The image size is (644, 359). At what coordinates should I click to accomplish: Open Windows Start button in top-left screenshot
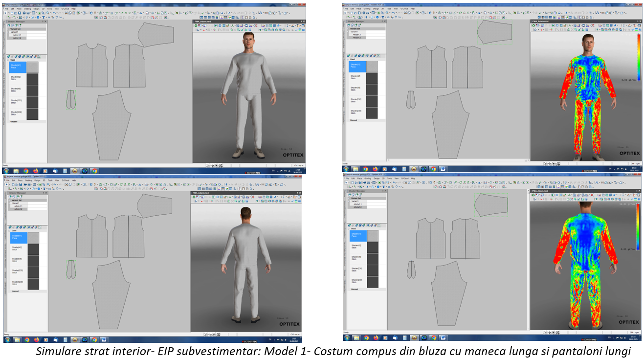pyautogui.click(x=6, y=171)
